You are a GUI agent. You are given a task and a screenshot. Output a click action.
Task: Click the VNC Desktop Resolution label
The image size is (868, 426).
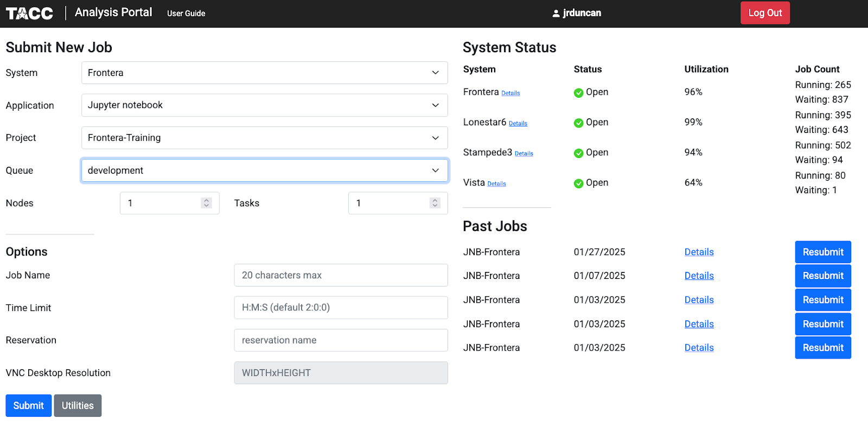point(58,373)
